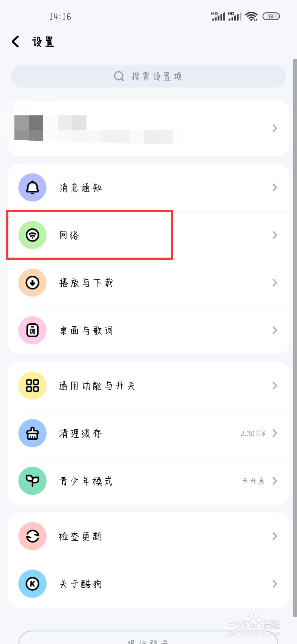Open 清理缓存 chevron next to 2.30 GB
The image size is (297, 644).
(275, 433)
